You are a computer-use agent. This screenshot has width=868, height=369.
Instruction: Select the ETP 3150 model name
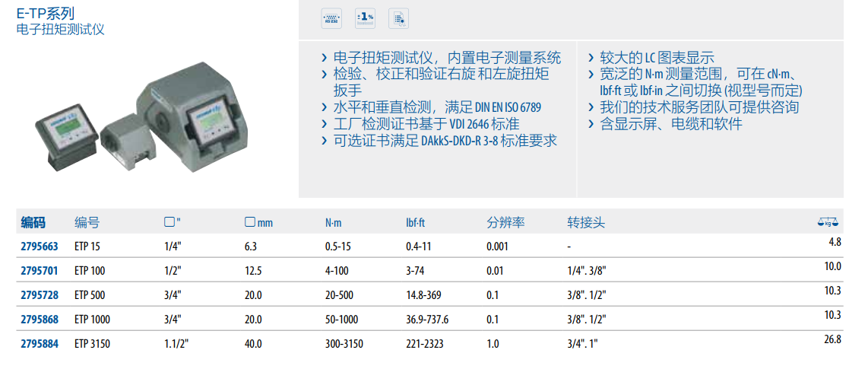tap(92, 343)
